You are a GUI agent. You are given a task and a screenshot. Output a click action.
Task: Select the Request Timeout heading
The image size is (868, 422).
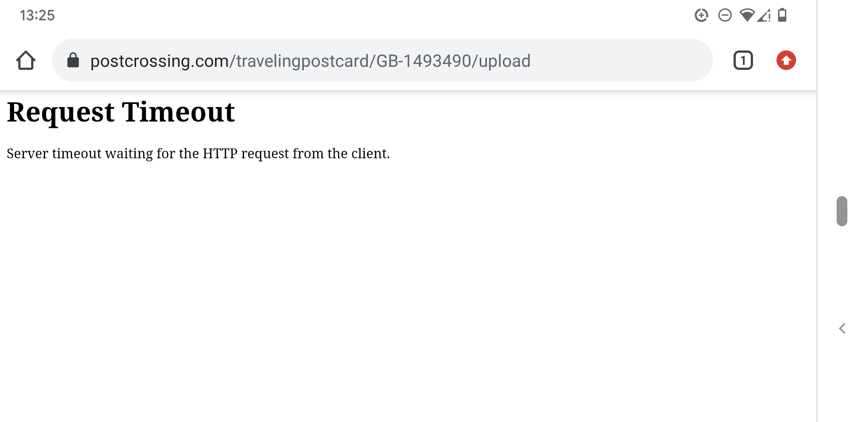(121, 113)
